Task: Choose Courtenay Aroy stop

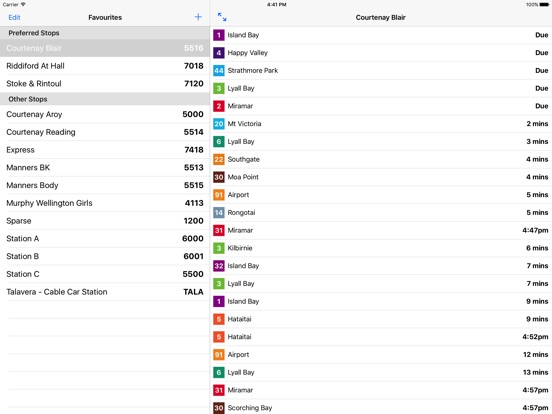Action: (105, 114)
